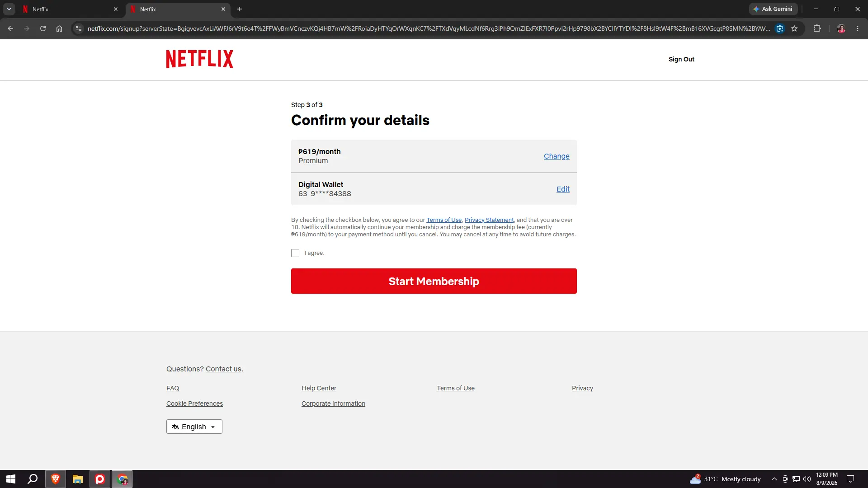The image size is (868, 488).
Task: Click the Ask Gemini button
Action: (773, 9)
